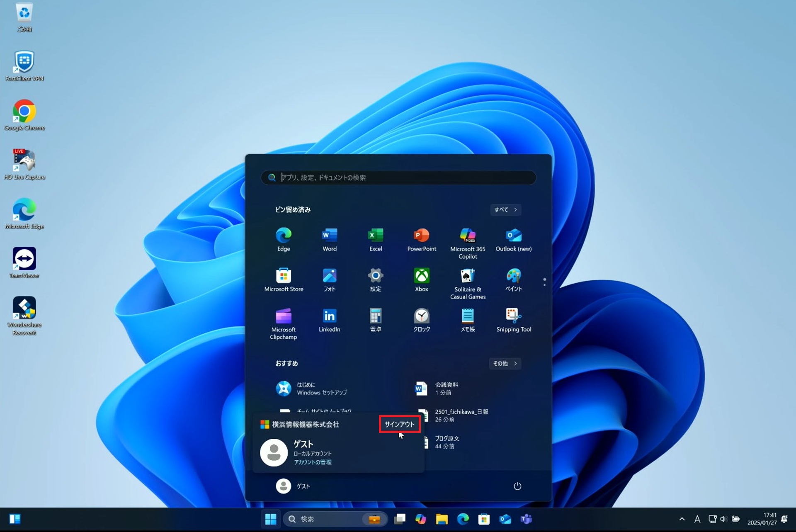Launch Xbox app

(x=422, y=280)
